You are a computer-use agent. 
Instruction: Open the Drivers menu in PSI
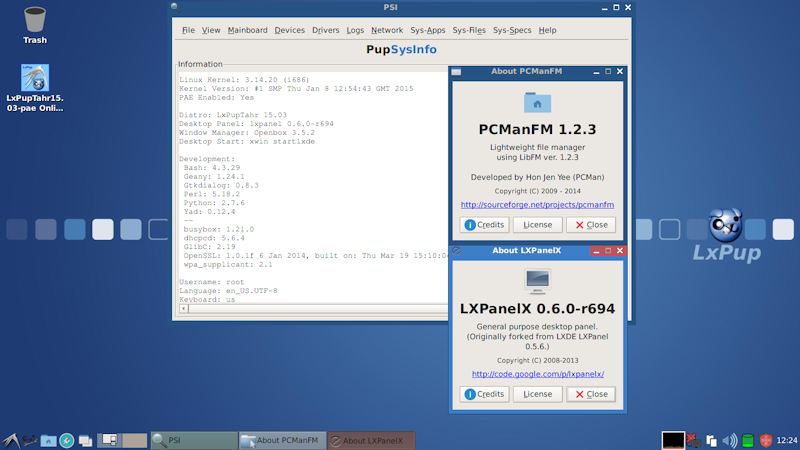point(326,30)
